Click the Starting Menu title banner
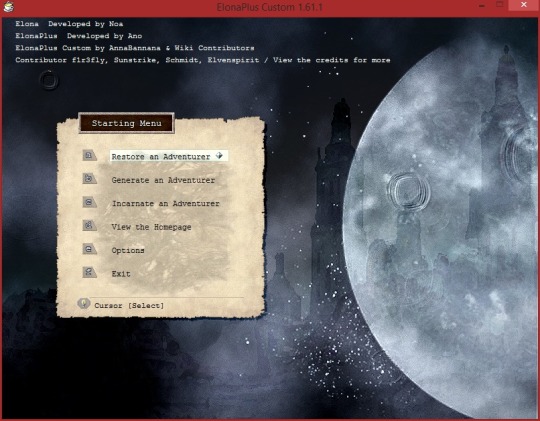 coord(126,123)
